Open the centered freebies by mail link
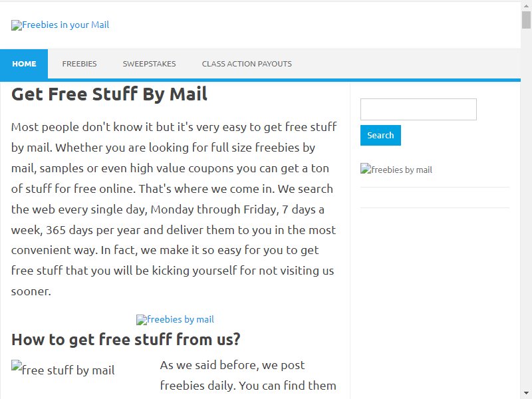The height and width of the screenshot is (399, 532). 175,320
